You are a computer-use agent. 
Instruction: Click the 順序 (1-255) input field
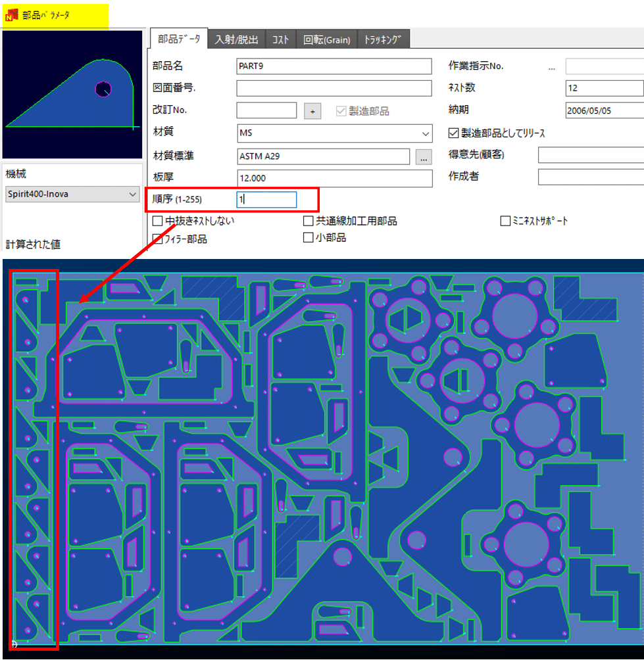tap(266, 200)
